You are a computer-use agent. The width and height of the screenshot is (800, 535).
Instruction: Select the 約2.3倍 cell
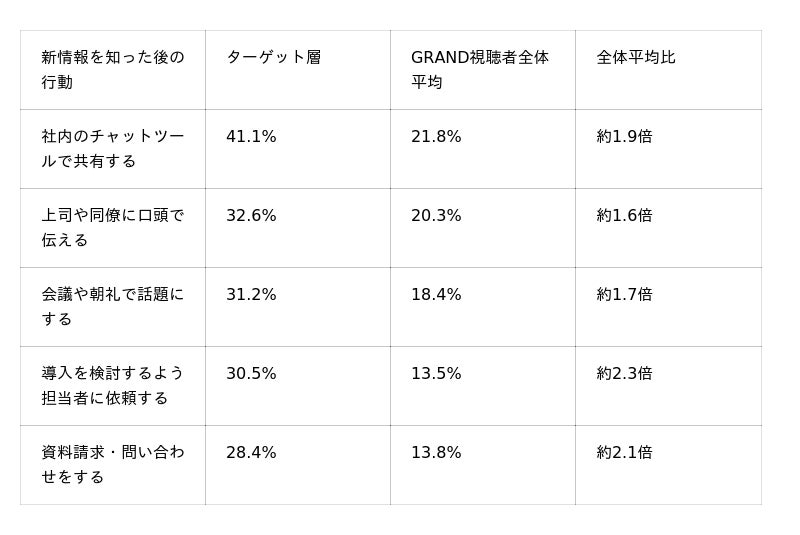[668, 386]
